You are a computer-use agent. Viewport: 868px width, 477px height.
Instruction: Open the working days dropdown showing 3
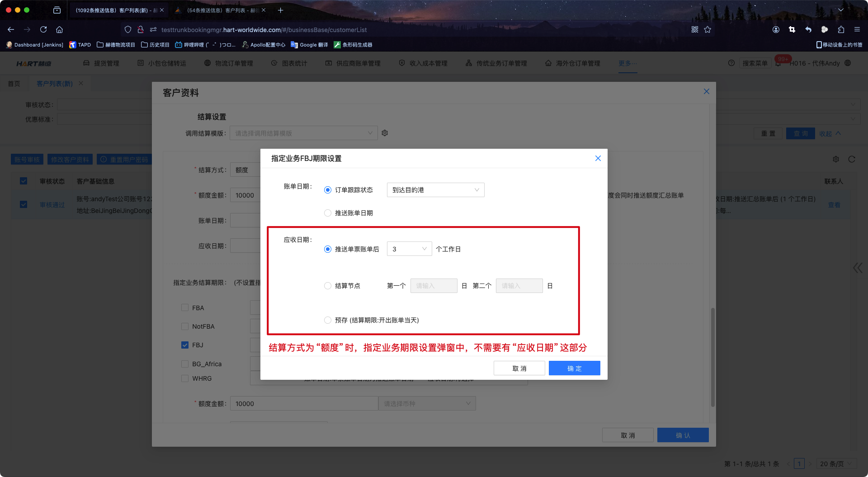pyautogui.click(x=409, y=249)
